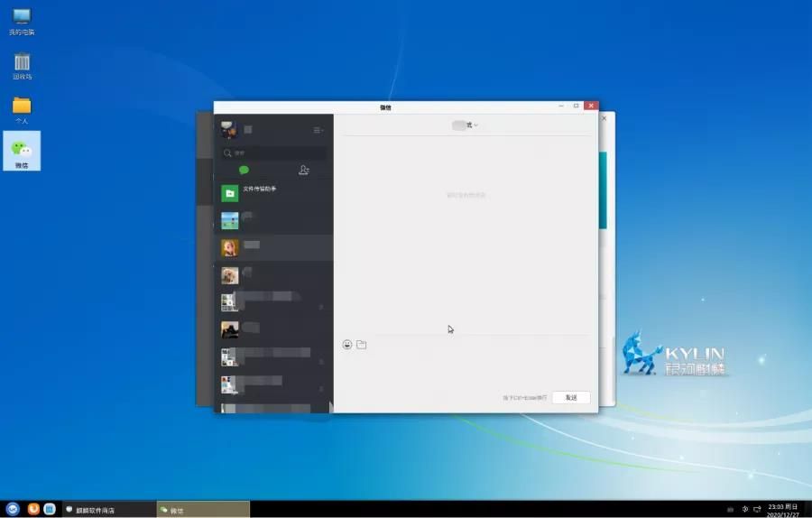Open the File Transfer Assistant chat
The height and width of the screenshot is (518, 812).
[x=271, y=192]
